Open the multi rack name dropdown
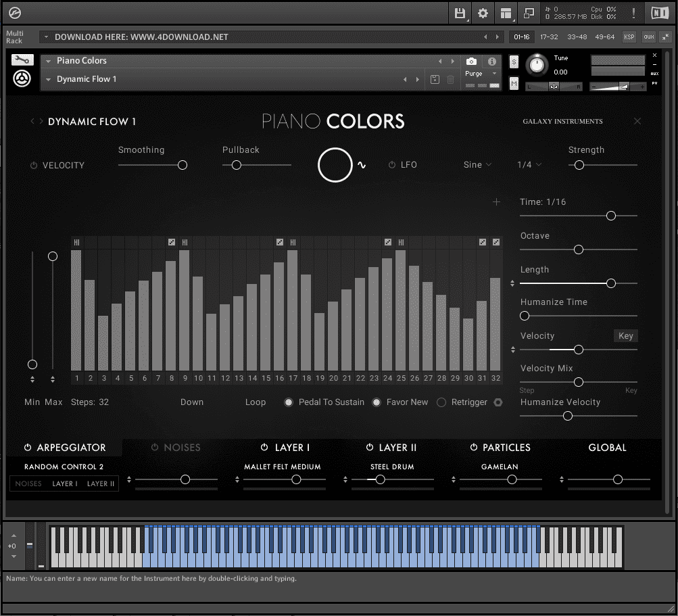Screen dimensions: 678x616 tap(46, 37)
